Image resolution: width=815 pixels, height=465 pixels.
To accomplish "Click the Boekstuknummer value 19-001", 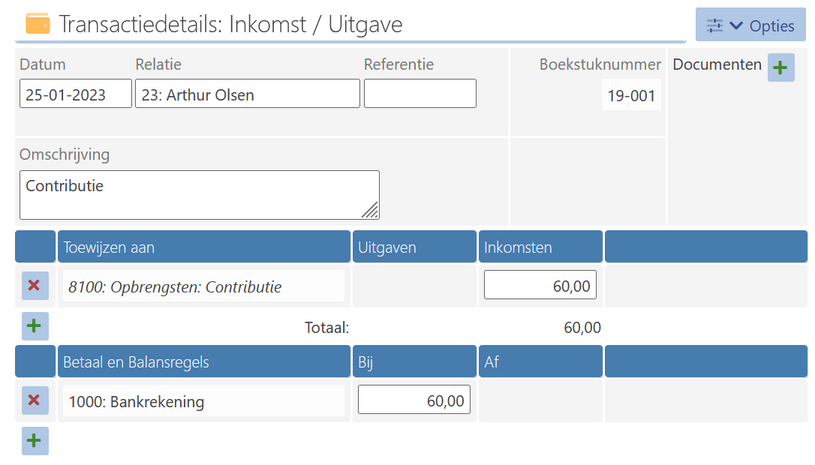I will point(631,96).
